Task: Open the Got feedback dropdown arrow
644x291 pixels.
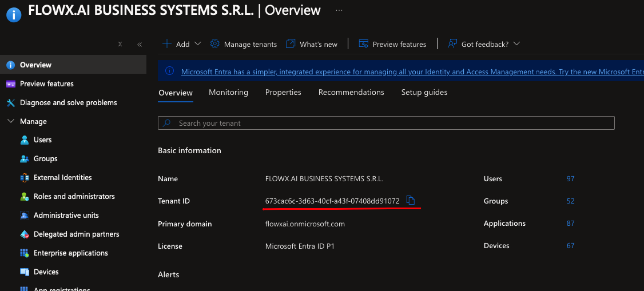Action: coord(516,43)
